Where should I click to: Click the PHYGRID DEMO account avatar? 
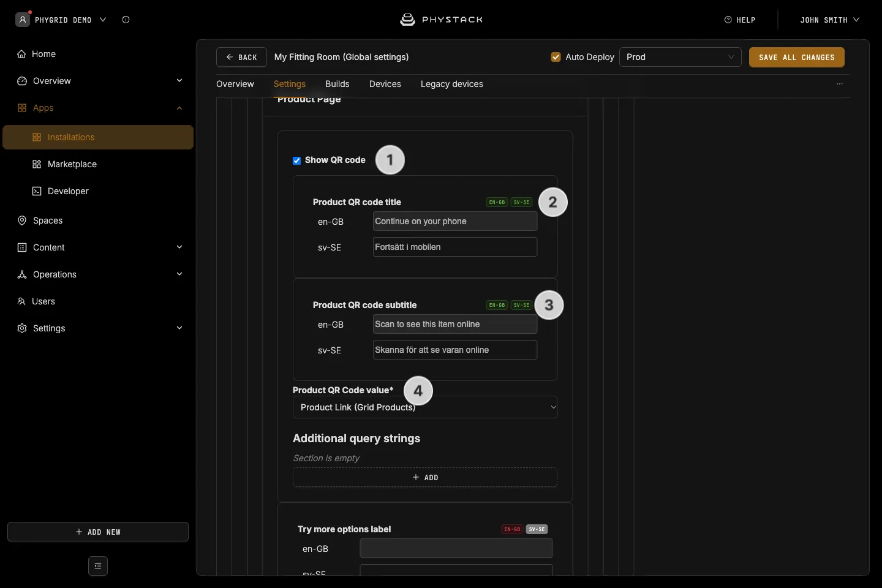[23, 20]
